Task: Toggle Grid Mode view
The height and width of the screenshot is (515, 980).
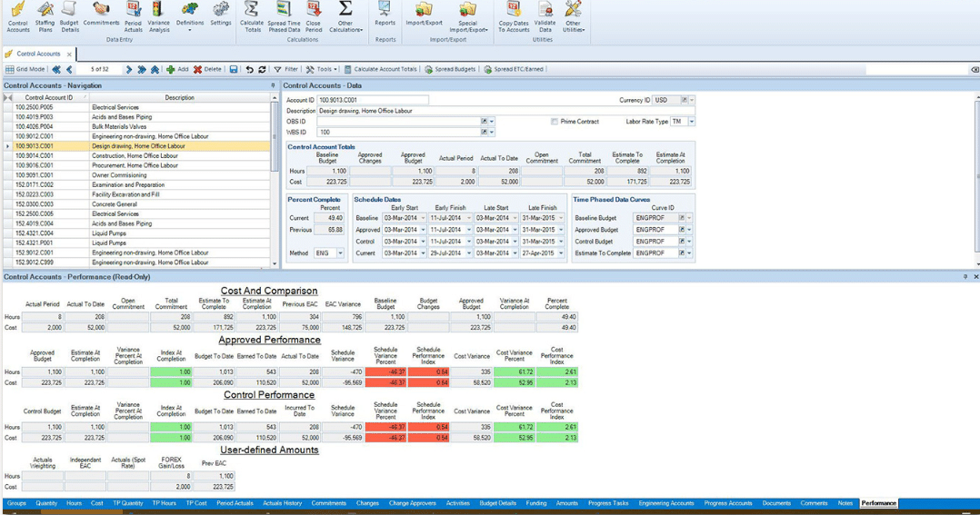Action: point(25,69)
